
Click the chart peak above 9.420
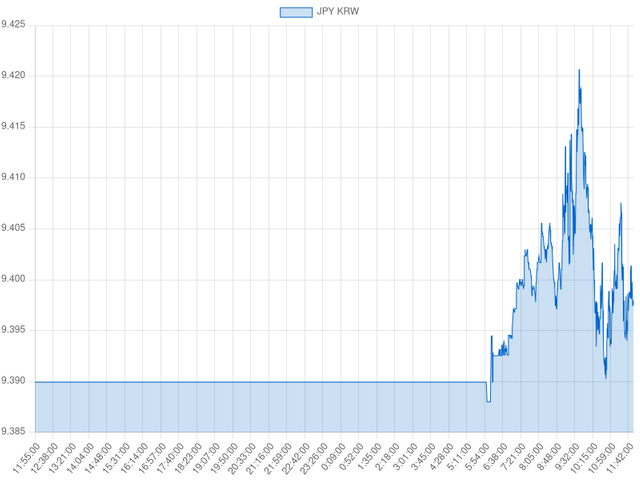(x=579, y=70)
